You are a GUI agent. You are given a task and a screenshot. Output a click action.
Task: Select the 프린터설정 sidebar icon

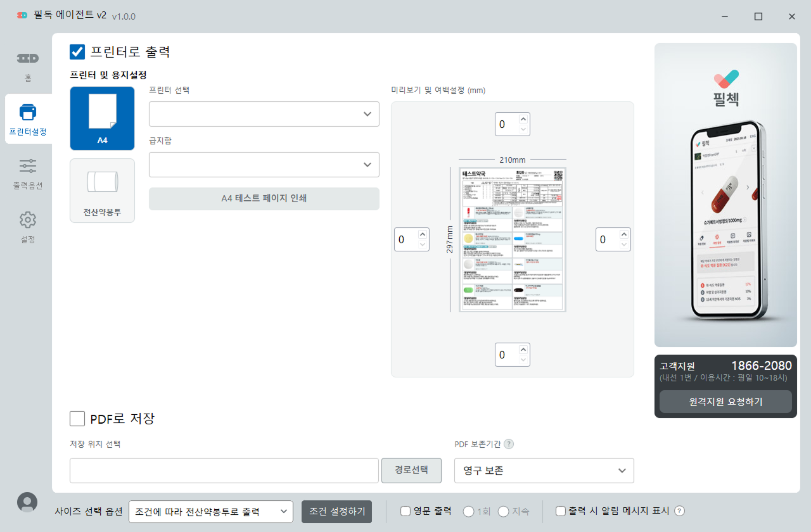coord(28,113)
